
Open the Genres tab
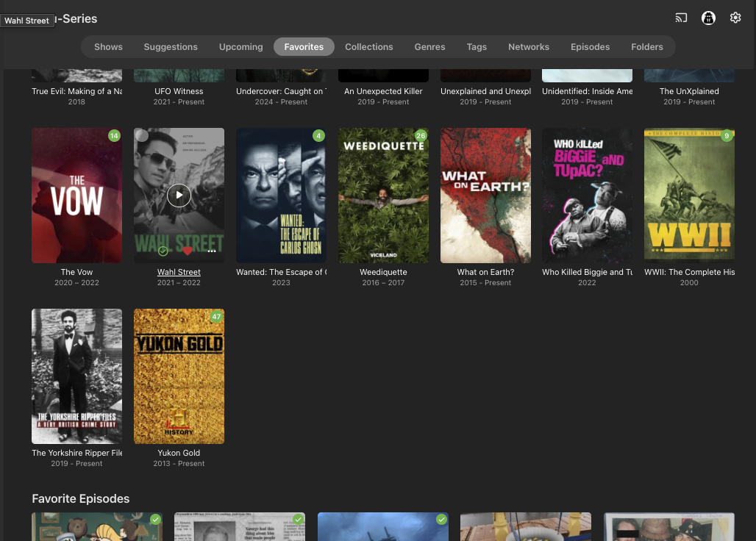click(429, 47)
